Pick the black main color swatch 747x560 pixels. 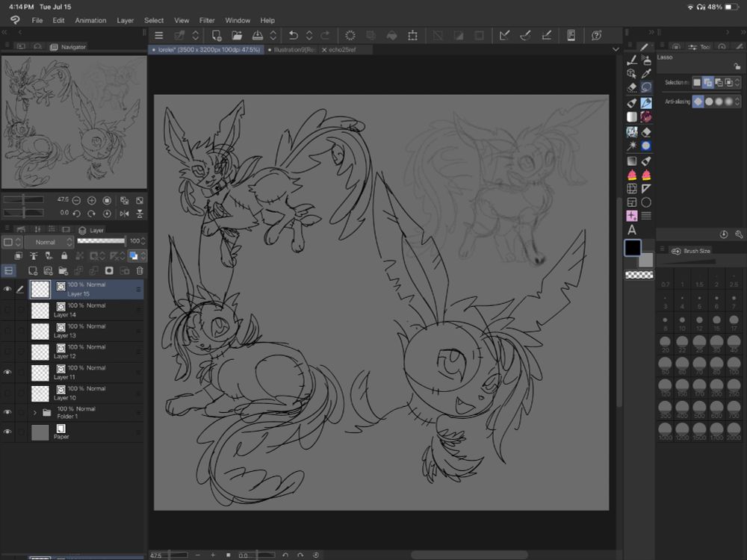pyautogui.click(x=633, y=248)
